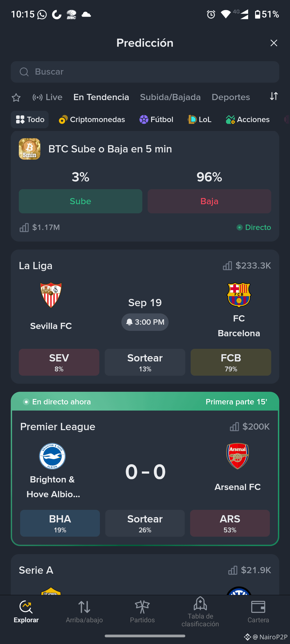Tap the FC Barcelona crest
Image resolution: width=290 pixels, height=644 pixels.
(x=239, y=295)
